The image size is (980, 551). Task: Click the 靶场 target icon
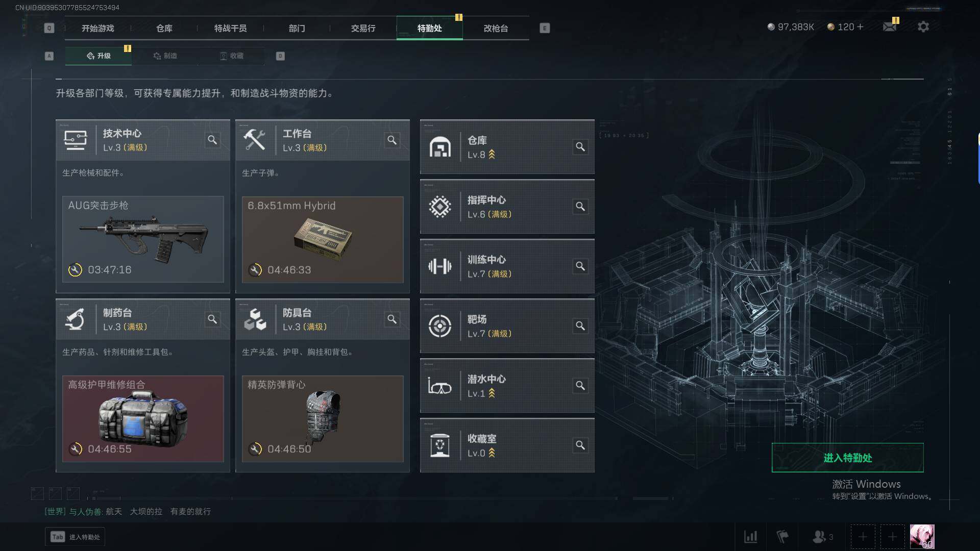pyautogui.click(x=439, y=326)
